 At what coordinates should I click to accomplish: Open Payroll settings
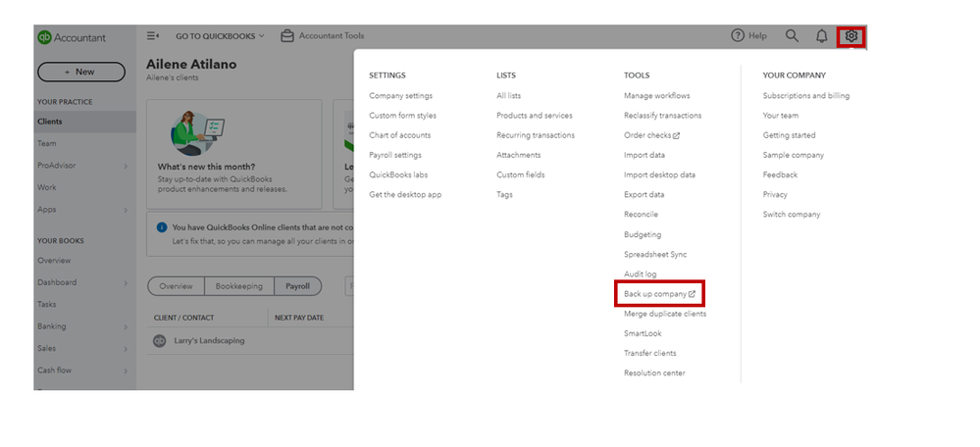395,155
